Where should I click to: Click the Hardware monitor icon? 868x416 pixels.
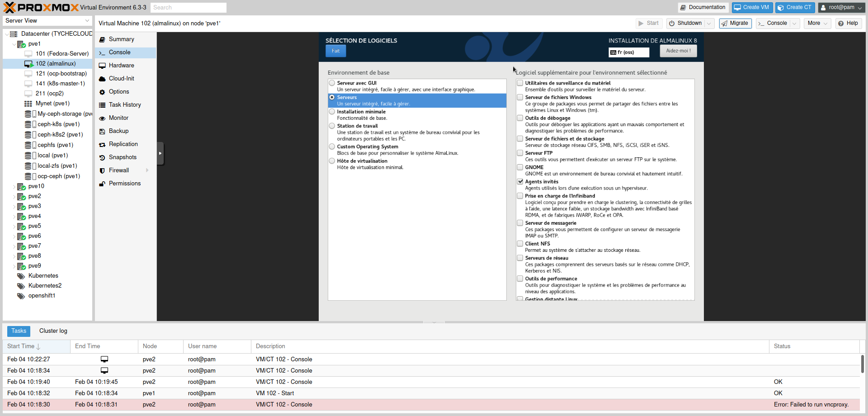(x=102, y=66)
